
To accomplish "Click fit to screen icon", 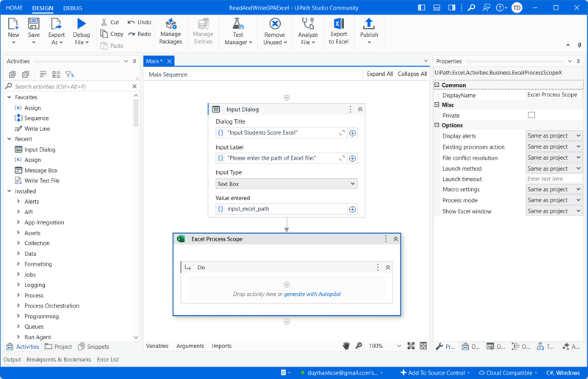I will [411, 346].
